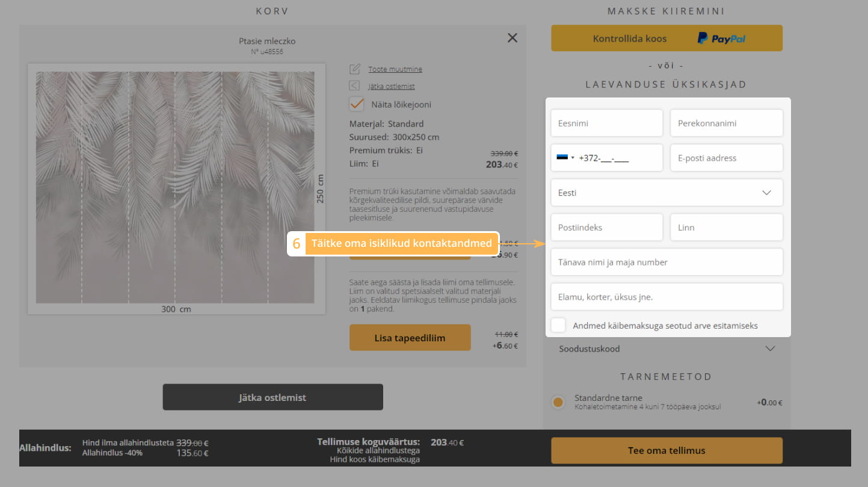The image size is (868, 487).
Task: Remove the item with the X icon
Action: click(512, 38)
